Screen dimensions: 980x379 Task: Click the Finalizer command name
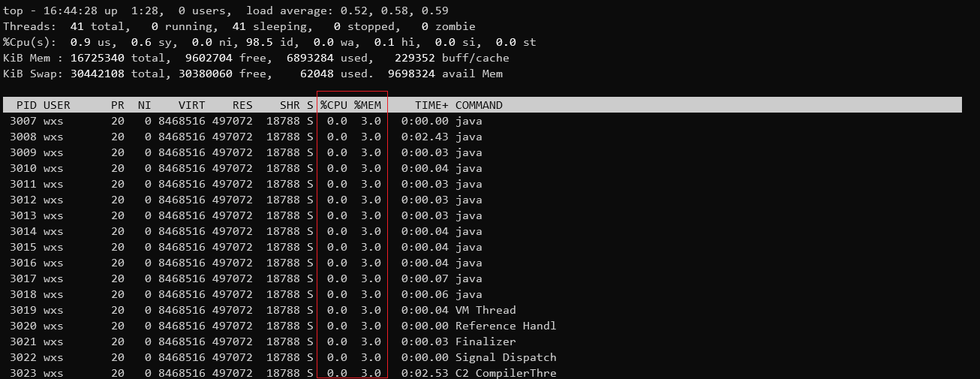[485, 341]
